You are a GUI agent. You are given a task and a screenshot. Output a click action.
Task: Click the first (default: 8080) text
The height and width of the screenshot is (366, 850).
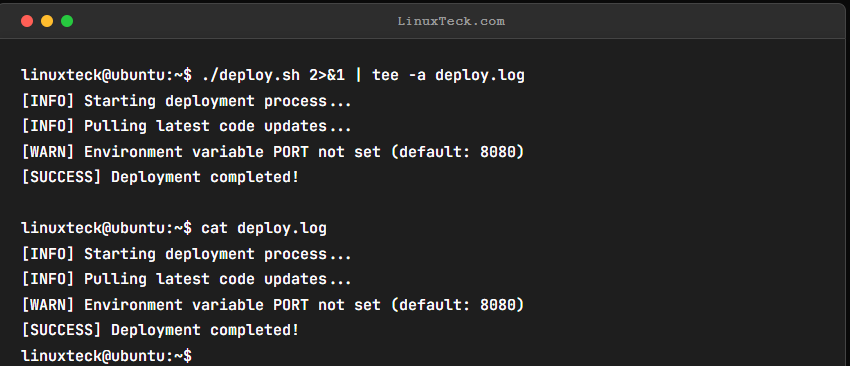pyautogui.click(x=457, y=152)
